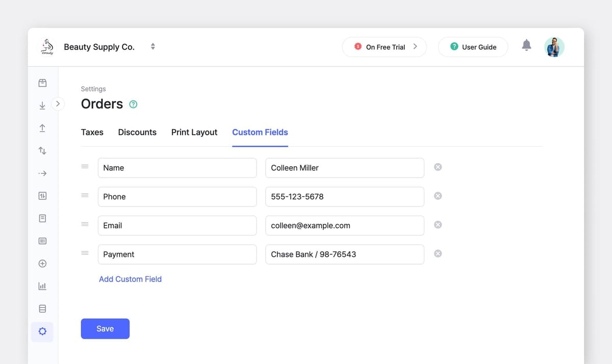Remove the Payment custom field
This screenshot has width=612, height=364.
pyautogui.click(x=438, y=253)
